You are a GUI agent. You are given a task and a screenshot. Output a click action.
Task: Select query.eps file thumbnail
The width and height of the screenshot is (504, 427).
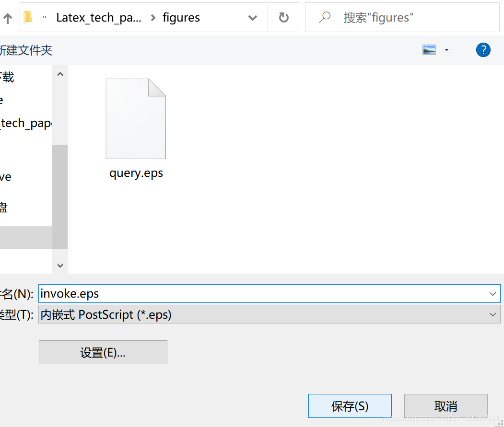[136, 119]
